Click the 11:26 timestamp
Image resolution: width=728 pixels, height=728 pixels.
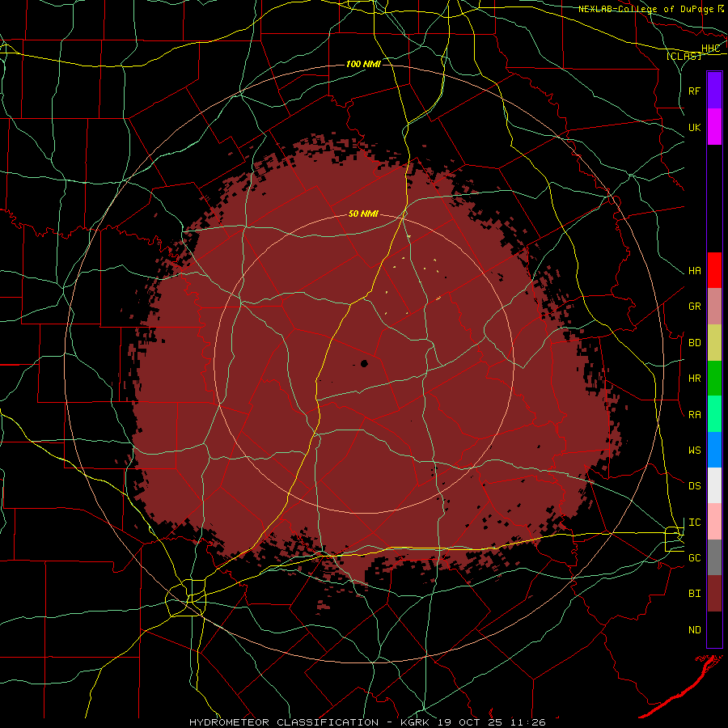click(x=528, y=722)
